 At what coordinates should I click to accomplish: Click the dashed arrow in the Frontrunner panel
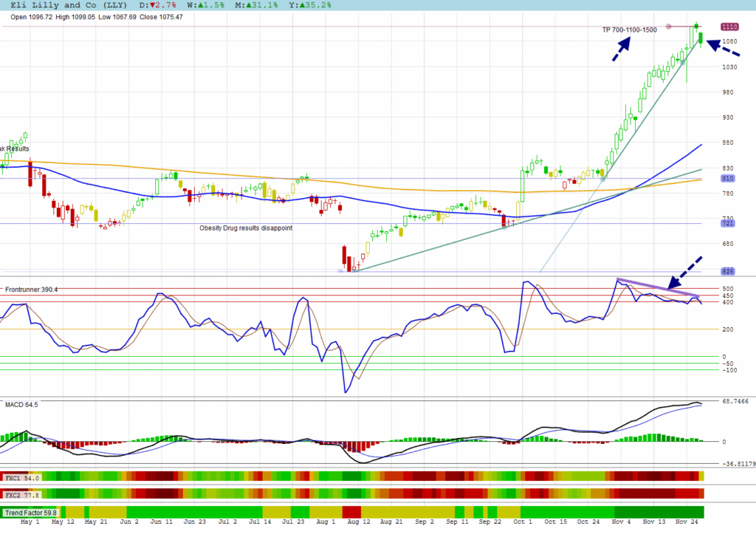pyautogui.click(x=686, y=271)
